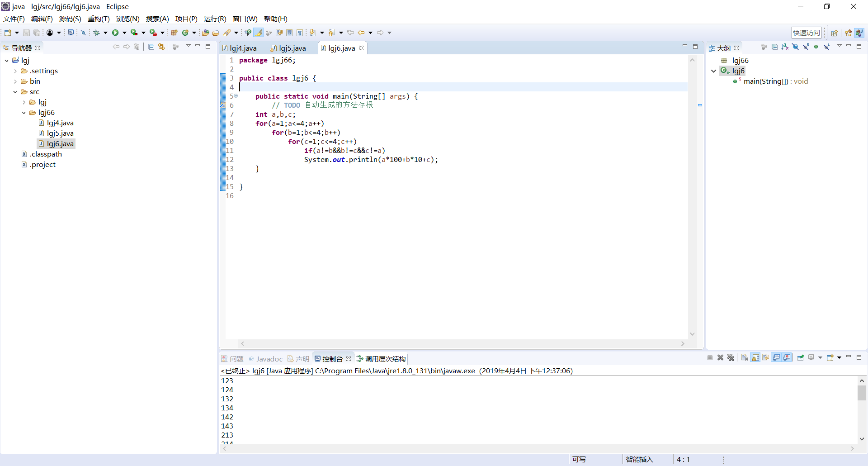Image resolution: width=868 pixels, height=466 pixels.
Task: Click the 快速访问 quick access box
Action: (806, 33)
